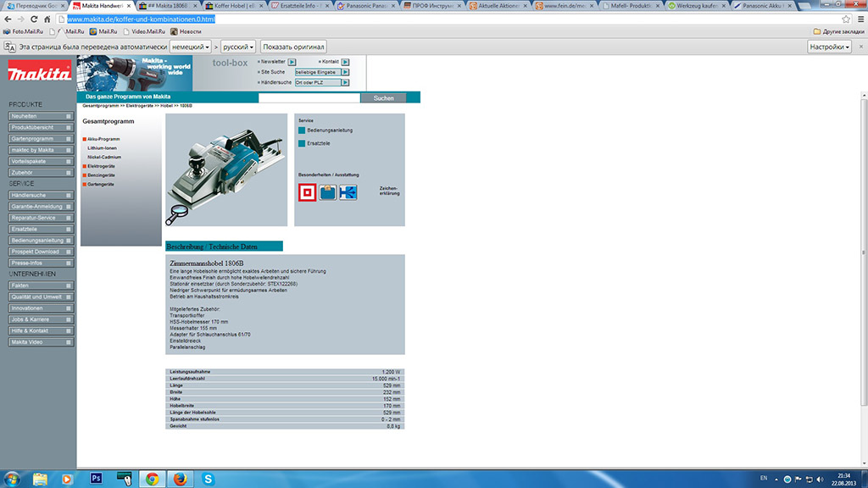Show hidden system tray icons
Image resolution: width=868 pixels, height=488 pixels.
point(776,480)
